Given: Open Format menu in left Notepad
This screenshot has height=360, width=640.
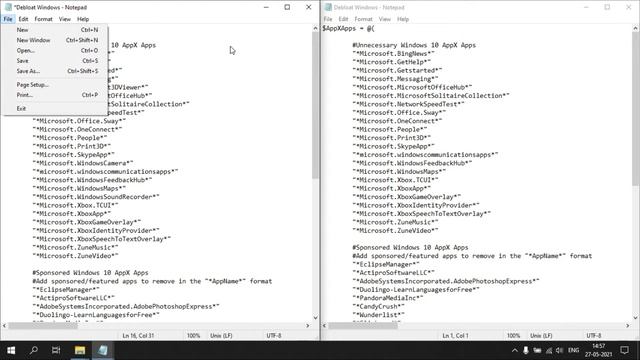Looking at the screenshot, I should (43, 19).
